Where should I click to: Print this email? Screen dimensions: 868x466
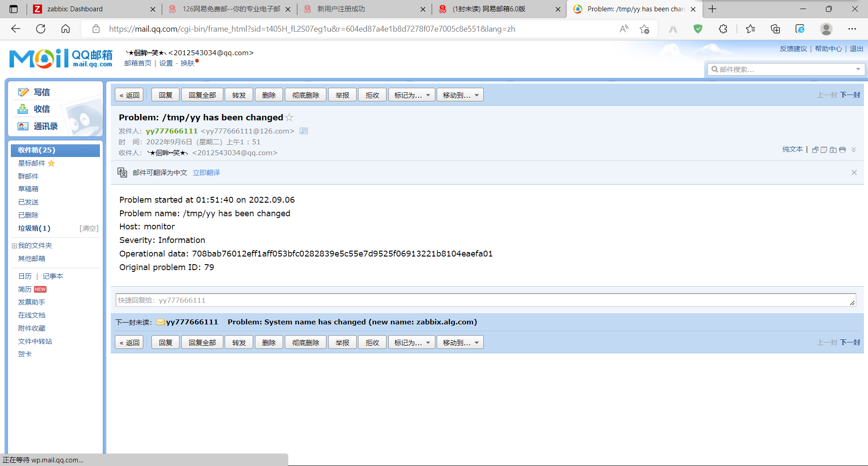coord(842,150)
